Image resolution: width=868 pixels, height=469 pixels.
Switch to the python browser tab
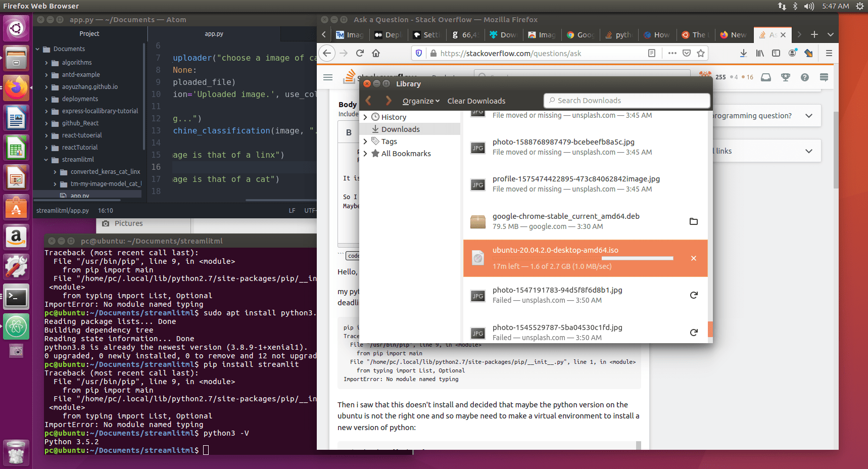[618, 35]
